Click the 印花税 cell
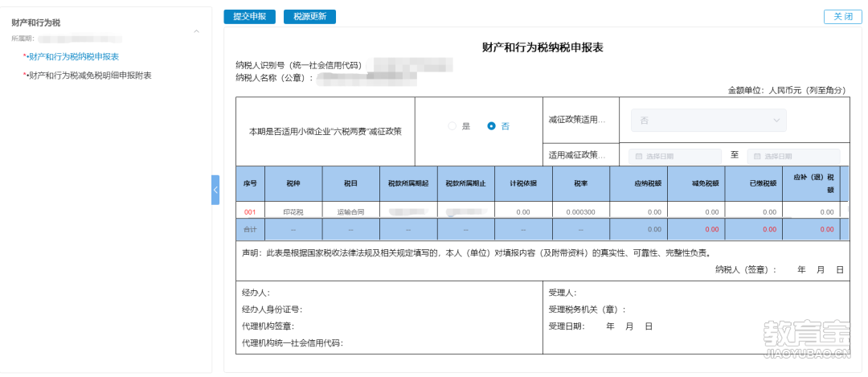The height and width of the screenshot is (377, 868). 293,212
